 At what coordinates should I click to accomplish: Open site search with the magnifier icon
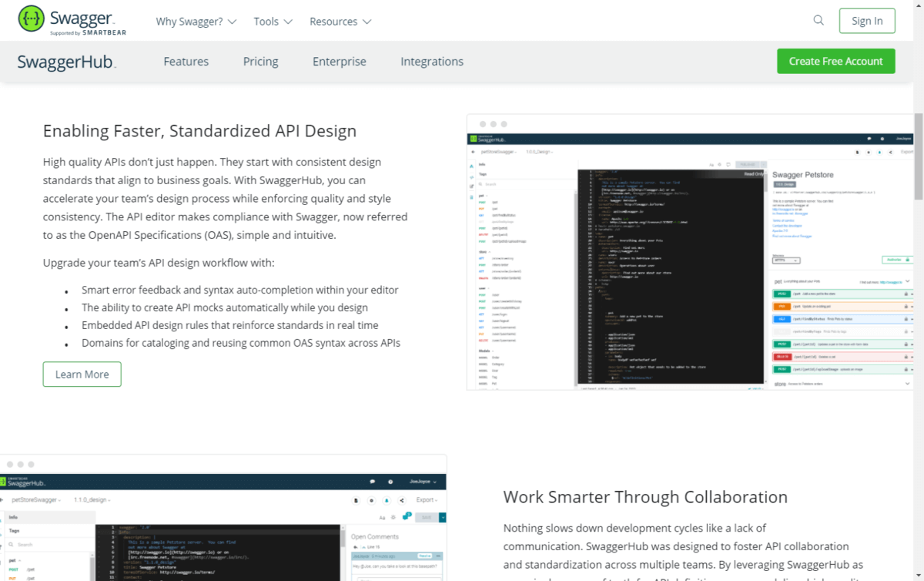819,21
